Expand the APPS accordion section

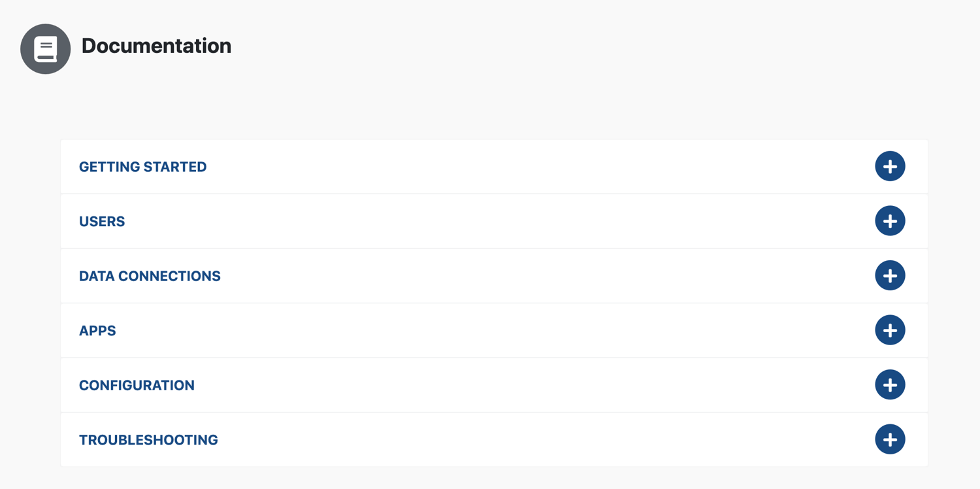pos(494,330)
